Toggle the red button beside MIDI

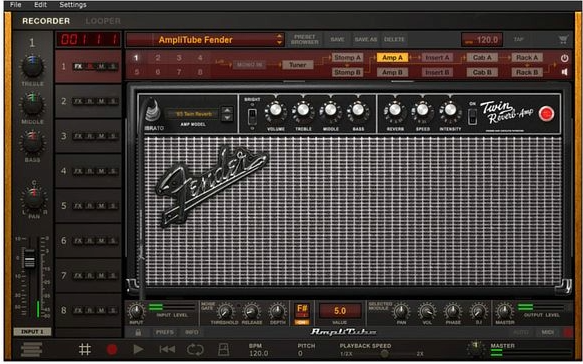(568, 332)
